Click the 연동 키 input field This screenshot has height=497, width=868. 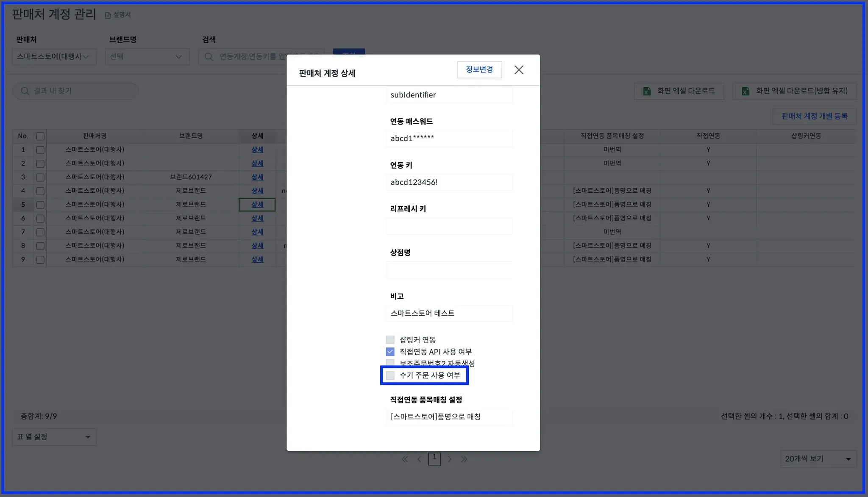coord(448,182)
